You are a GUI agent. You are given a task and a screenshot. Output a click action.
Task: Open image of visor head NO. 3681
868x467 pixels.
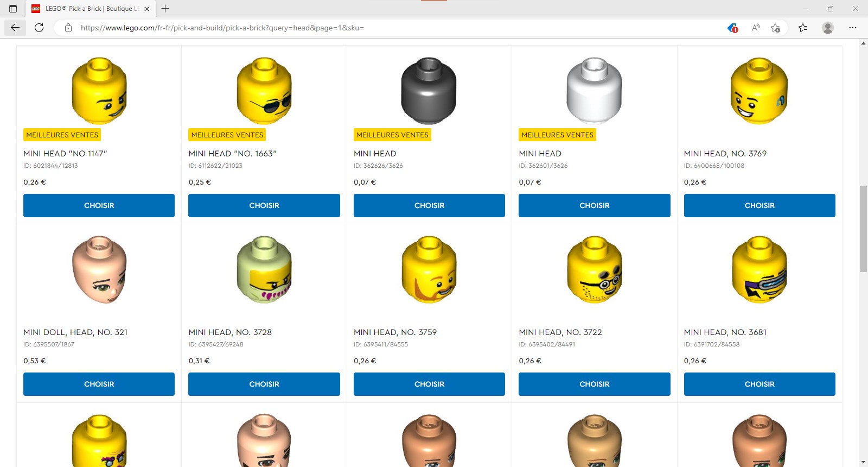(759, 269)
